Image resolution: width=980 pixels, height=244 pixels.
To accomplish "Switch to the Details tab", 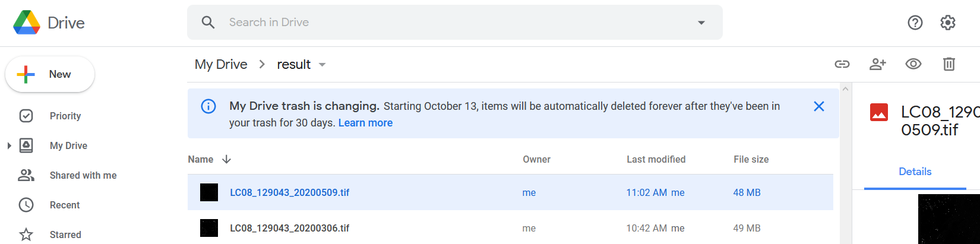I will point(915,172).
